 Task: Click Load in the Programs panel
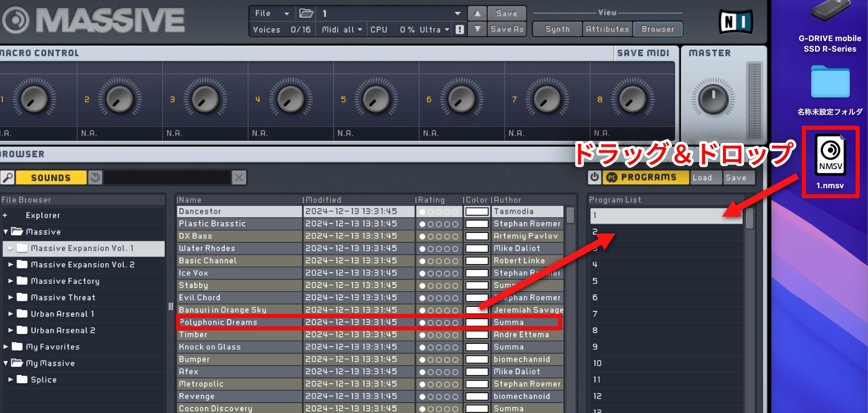(705, 178)
